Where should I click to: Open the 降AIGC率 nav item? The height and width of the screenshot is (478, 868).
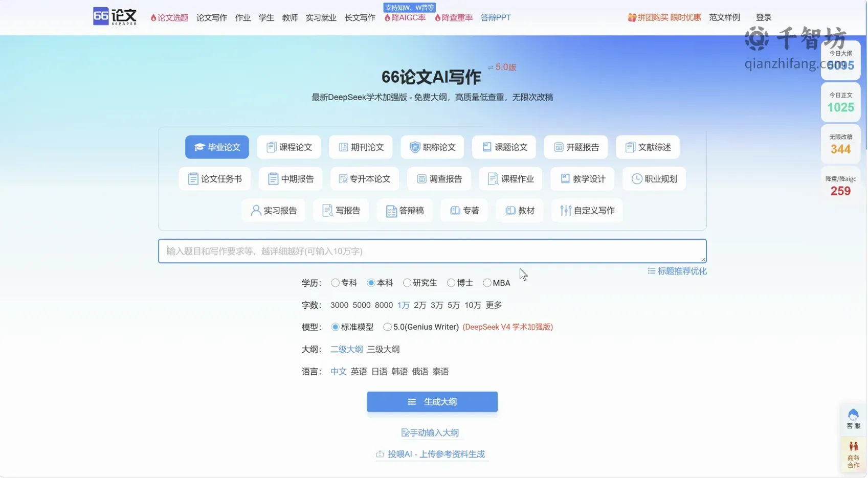(x=405, y=17)
